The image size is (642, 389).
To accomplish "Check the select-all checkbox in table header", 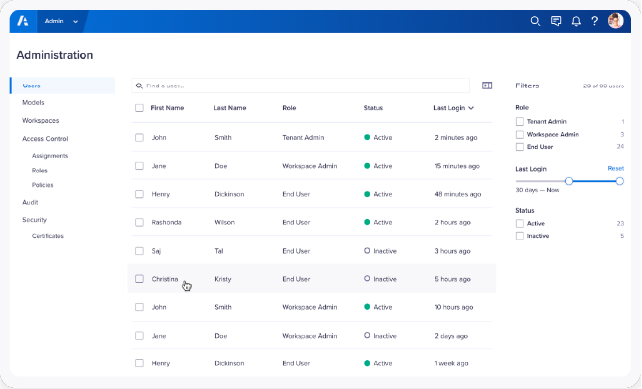I will point(139,108).
